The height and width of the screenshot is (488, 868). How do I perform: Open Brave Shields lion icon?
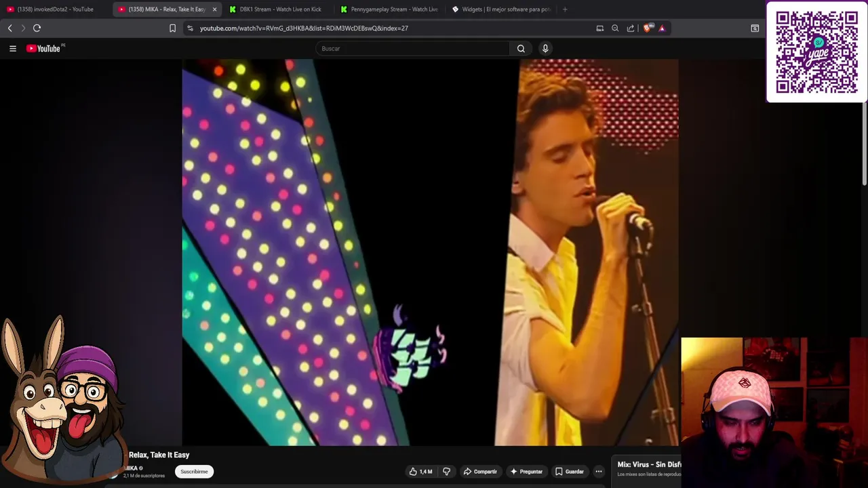pyautogui.click(x=647, y=28)
